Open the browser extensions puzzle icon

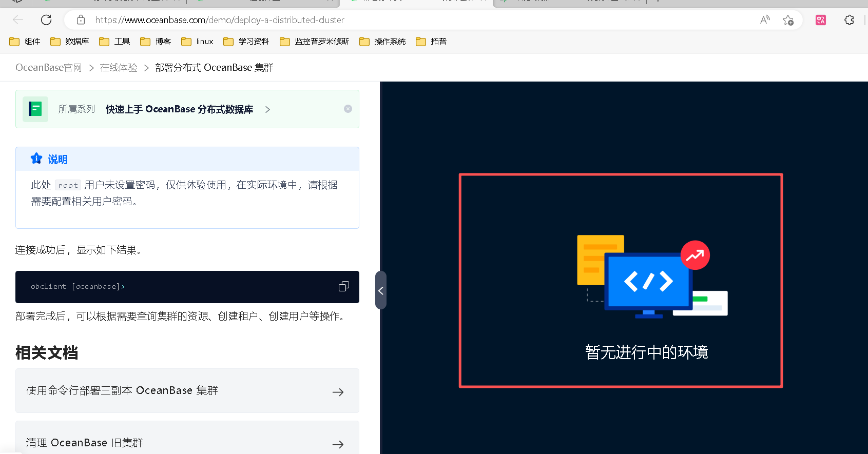(849, 20)
